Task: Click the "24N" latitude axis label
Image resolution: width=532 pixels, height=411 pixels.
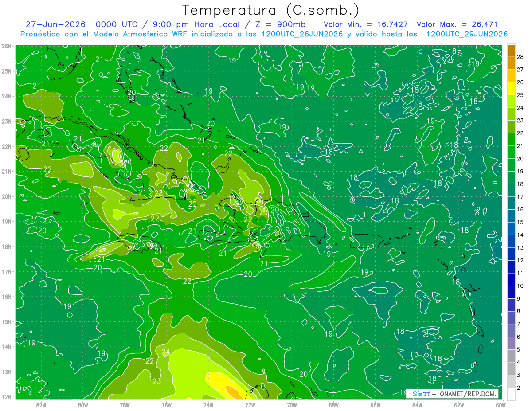Action: pos(6,96)
